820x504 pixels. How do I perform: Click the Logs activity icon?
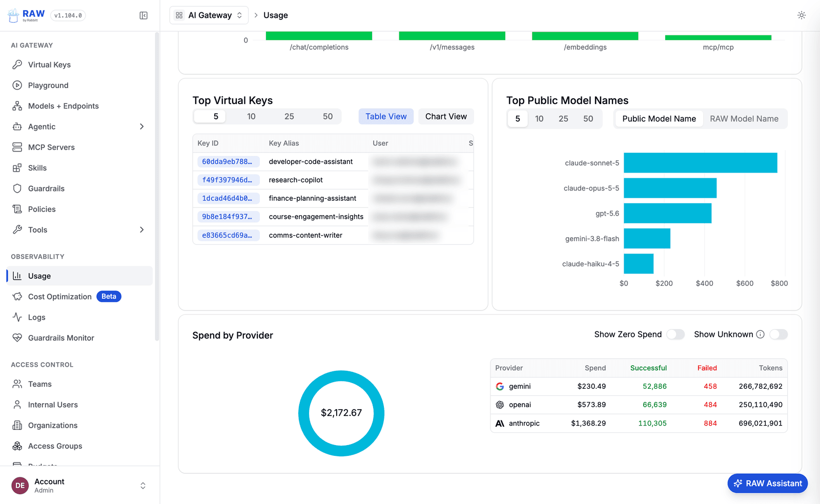pyautogui.click(x=17, y=317)
